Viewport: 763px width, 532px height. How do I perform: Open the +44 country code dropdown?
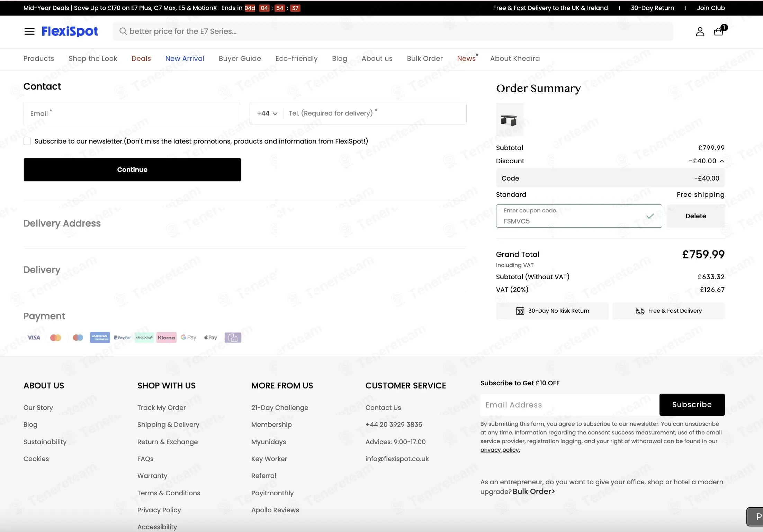click(x=267, y=113)
